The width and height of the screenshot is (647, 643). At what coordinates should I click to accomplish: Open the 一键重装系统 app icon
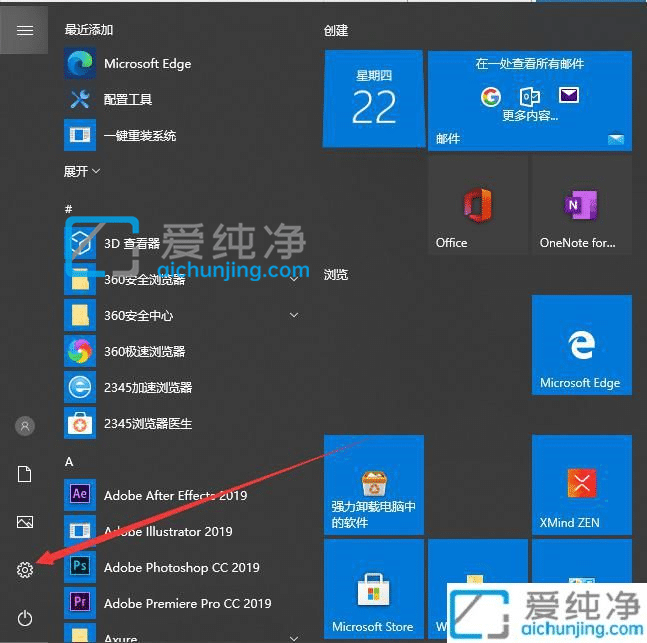tap(80, 135)
